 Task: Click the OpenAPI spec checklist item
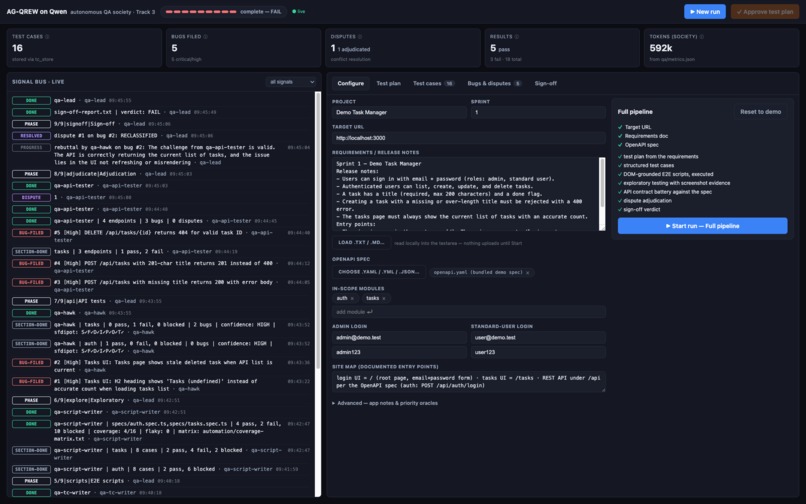click(638, 145)
